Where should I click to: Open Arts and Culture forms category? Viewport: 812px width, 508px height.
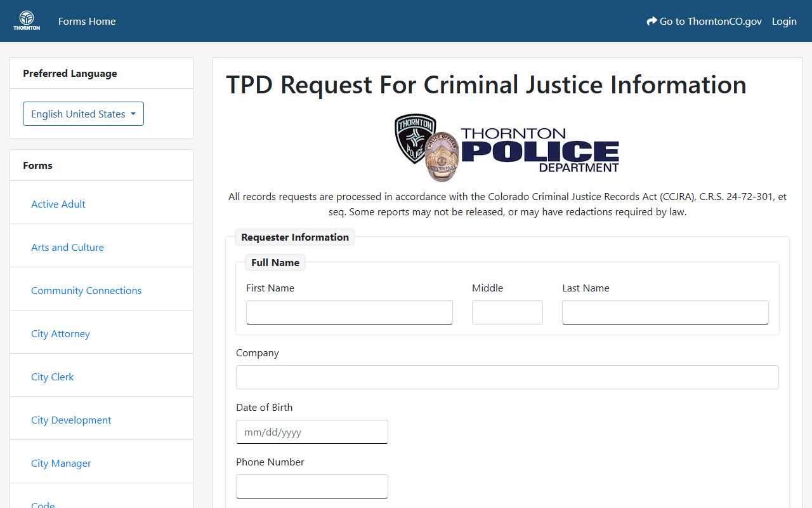click(67, 247)
